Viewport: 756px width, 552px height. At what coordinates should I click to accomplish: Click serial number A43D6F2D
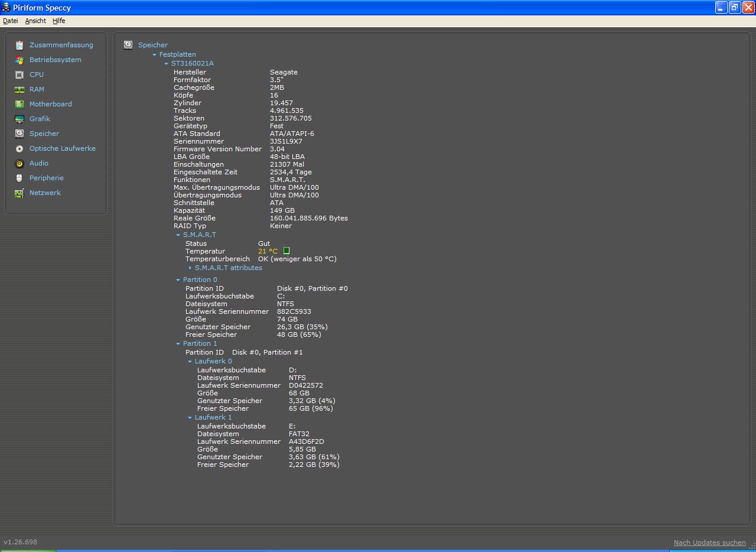(307, 441)
